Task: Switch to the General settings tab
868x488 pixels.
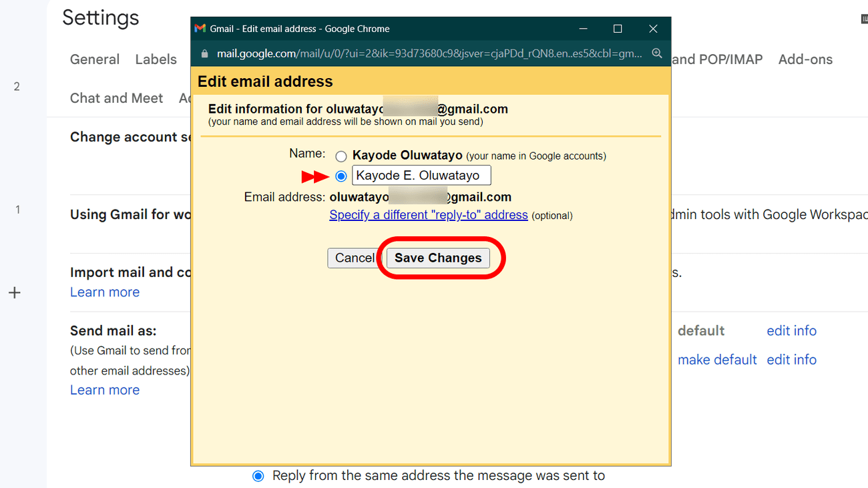Action: [x=95, y=59]
